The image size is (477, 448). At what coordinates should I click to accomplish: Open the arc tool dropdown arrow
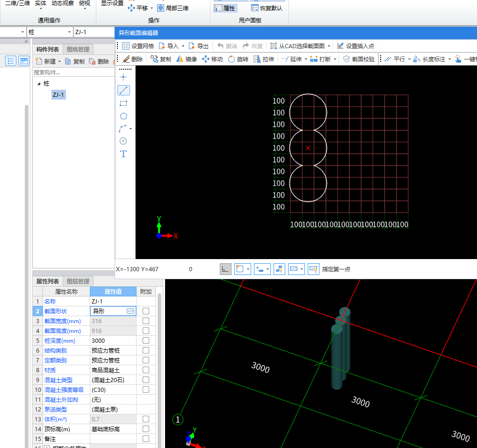131,129
